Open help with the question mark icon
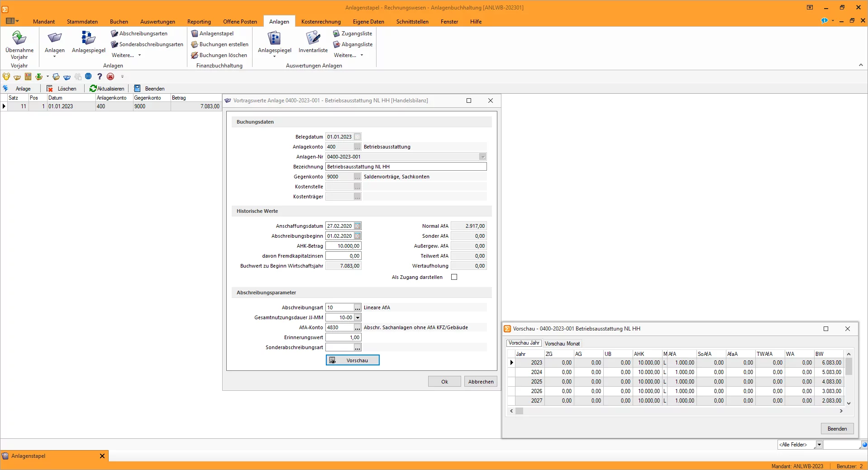This screenshot has width=868, height=470. click(100, 77)
